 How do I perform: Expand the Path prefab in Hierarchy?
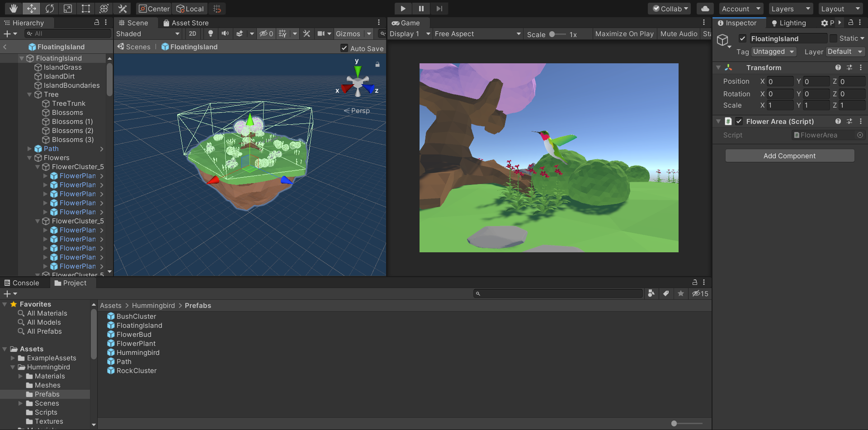click(30, 149)
